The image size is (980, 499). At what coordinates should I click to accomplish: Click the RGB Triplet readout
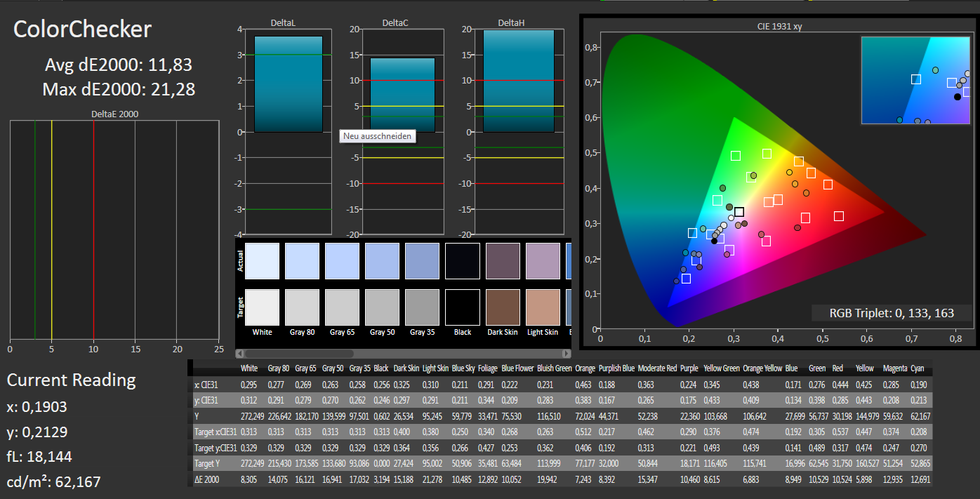892,313
